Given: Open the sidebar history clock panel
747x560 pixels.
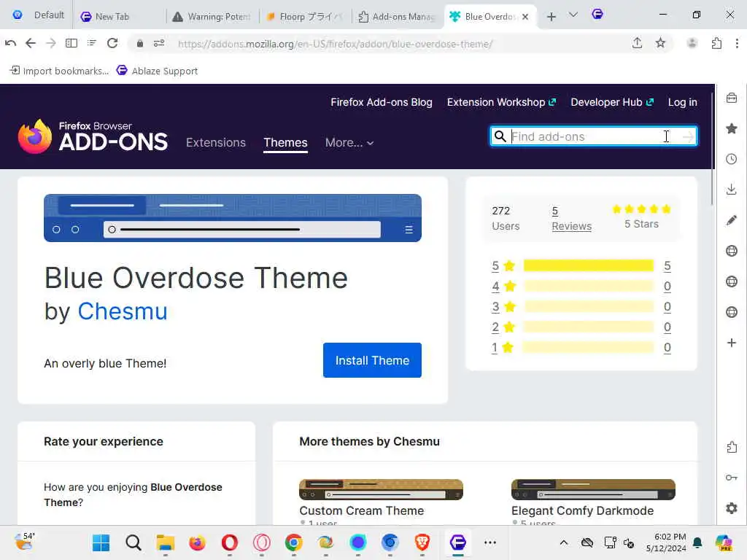Looking at the screenshot, I should click(x=732, y=159).
